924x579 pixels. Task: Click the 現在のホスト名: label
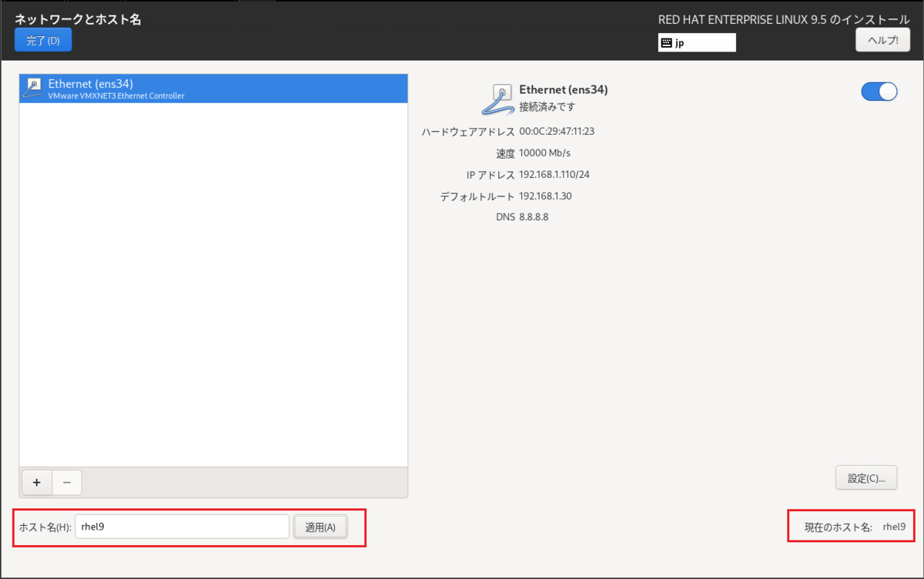[x=839, y=527]
